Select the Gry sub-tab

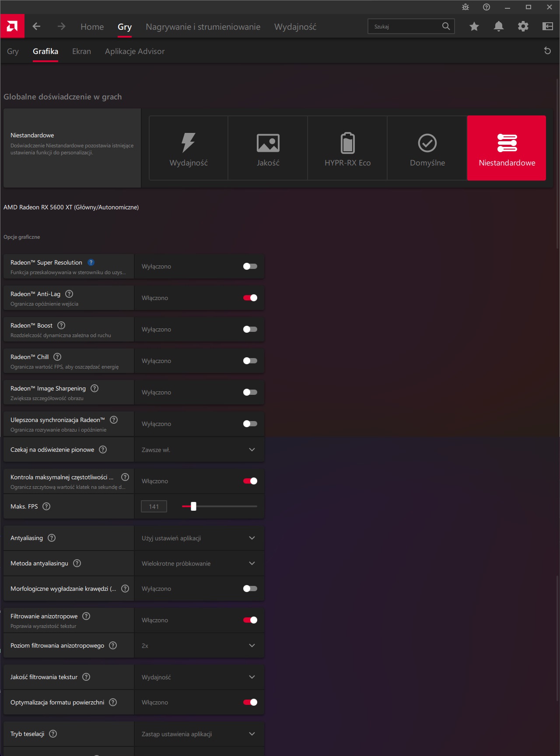point(13,51)
